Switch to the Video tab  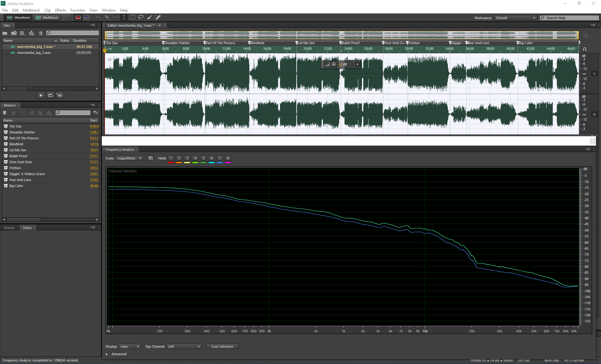point(27,228)
